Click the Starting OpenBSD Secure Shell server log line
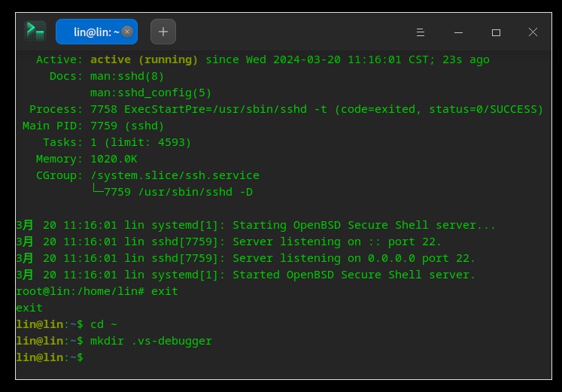This screenshot has height=392, width=562. point(256,225)
